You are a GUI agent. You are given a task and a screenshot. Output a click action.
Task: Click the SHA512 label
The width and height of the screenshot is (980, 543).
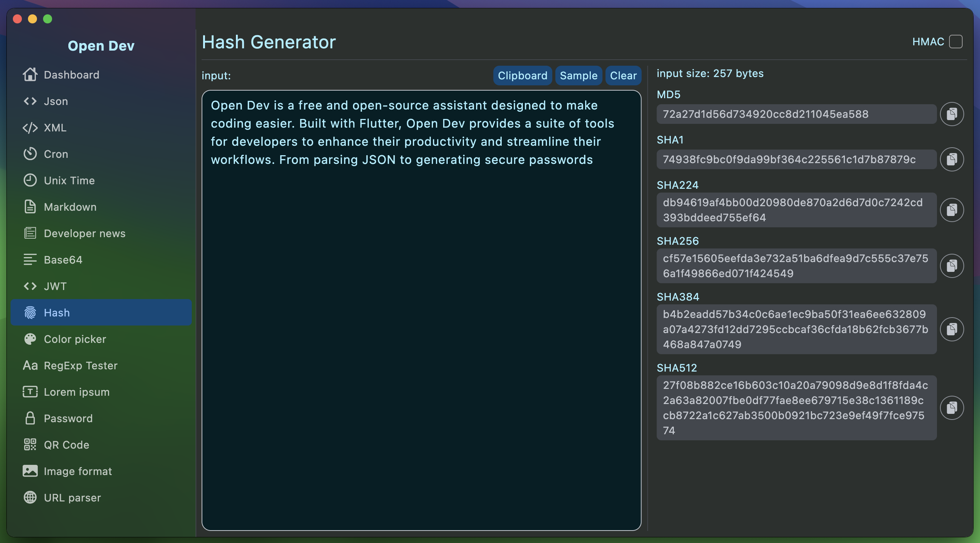click(x=677, y=368)
